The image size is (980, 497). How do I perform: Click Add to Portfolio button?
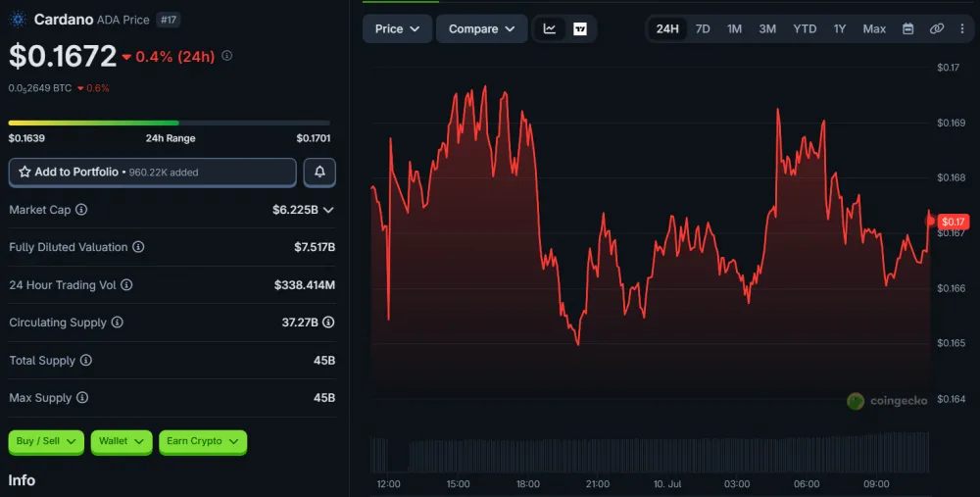pos(153,173)
